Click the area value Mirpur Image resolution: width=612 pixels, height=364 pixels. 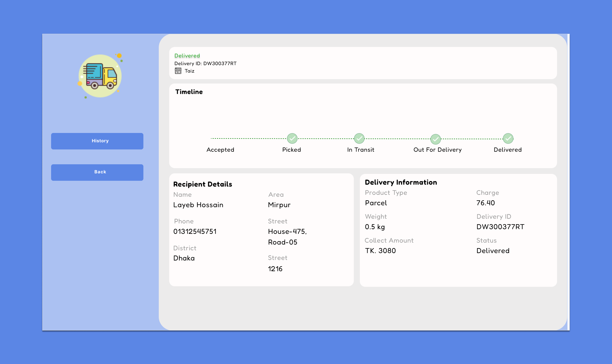[279, 205]
